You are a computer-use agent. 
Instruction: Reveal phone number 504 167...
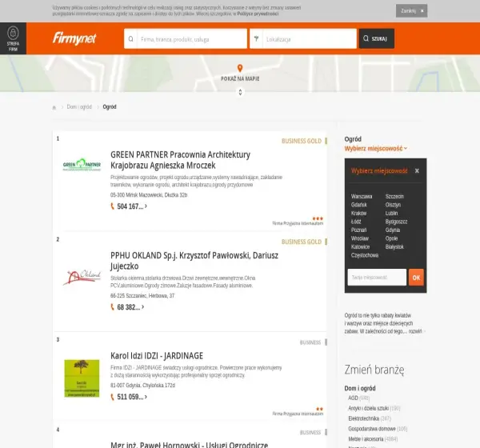(x=132, y=206)
